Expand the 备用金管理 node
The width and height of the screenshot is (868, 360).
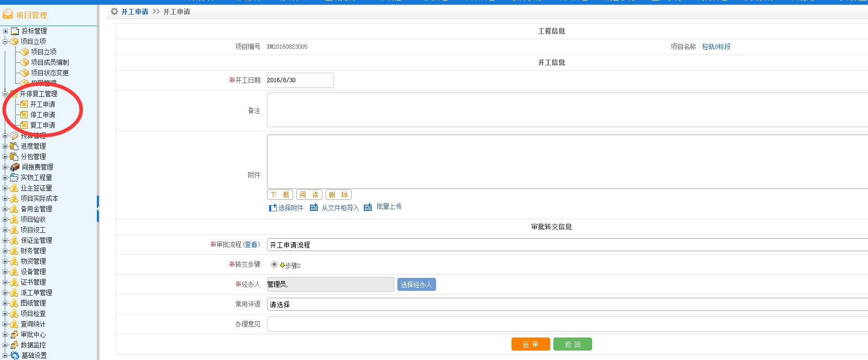pyautogui.click(x=5, y=209)
